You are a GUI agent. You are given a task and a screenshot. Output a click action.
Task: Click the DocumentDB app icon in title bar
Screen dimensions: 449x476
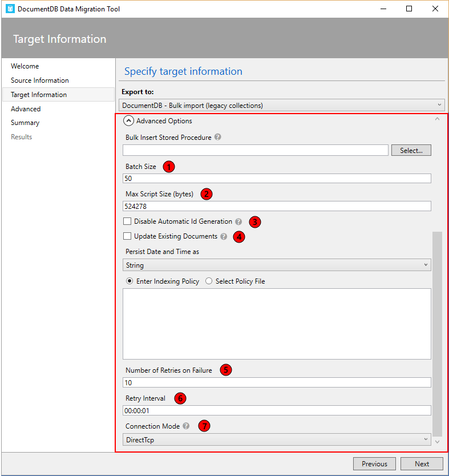(10, 9)
